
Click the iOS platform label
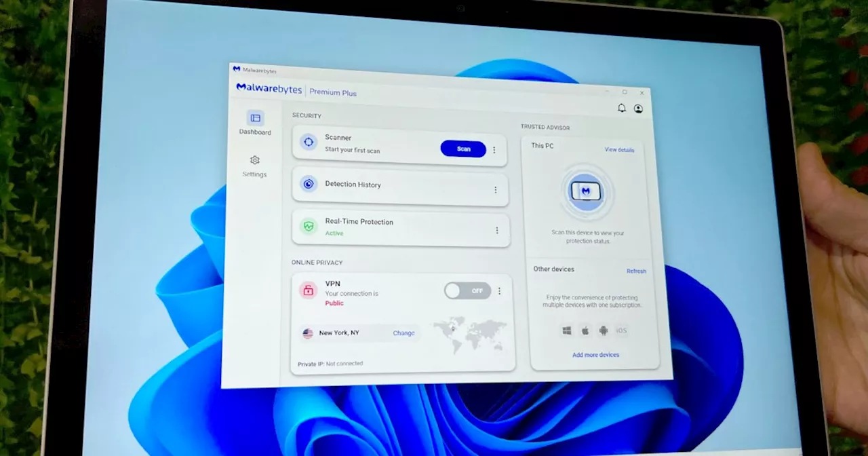coord(621,330)
